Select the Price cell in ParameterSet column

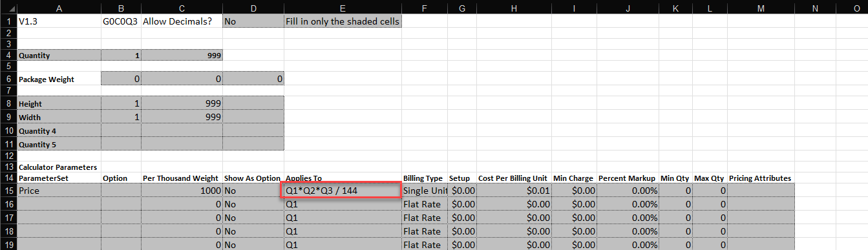59,191
